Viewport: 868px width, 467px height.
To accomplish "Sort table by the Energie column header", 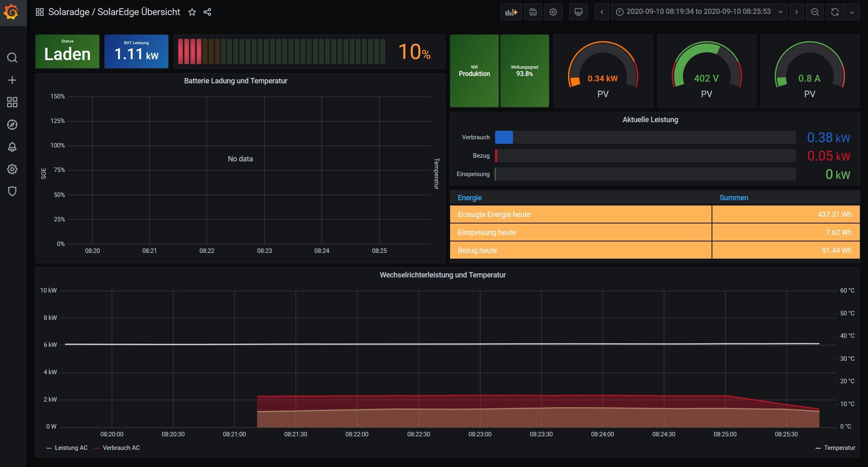I will [x=470, y=198].
